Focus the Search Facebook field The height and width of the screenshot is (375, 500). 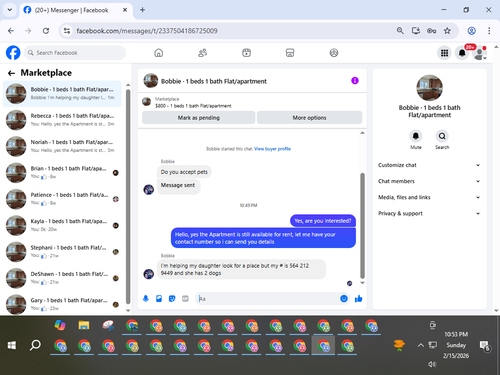pyautogui.click(x=75, y=53)
